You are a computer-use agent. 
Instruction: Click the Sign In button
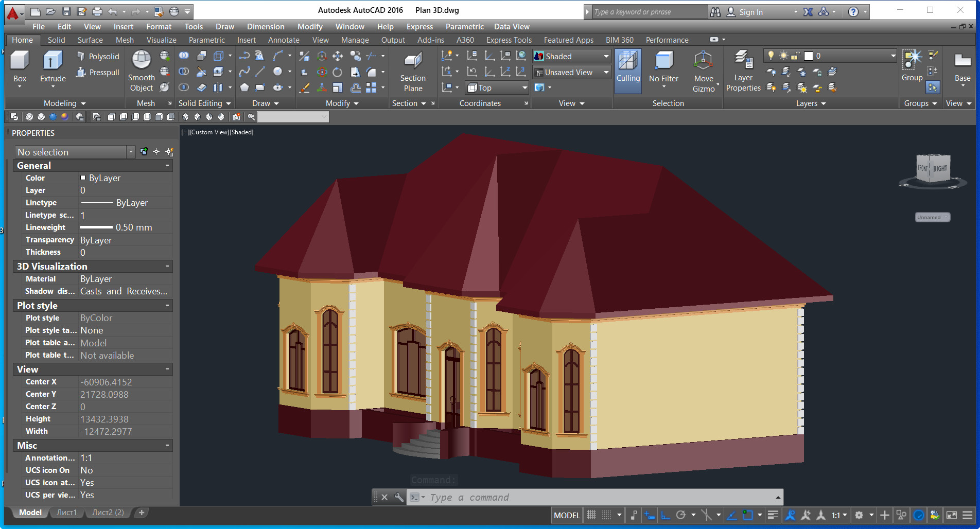click(750, 12)
